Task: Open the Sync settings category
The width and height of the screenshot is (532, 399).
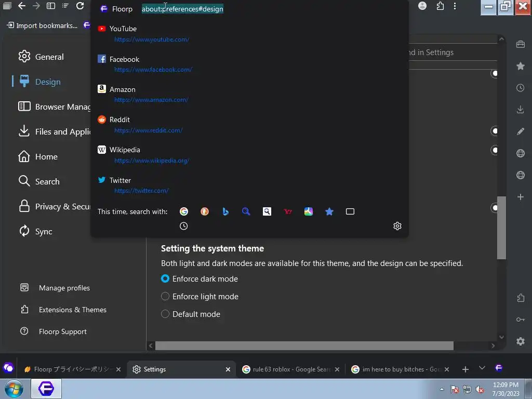Action: tap(36, 231)
